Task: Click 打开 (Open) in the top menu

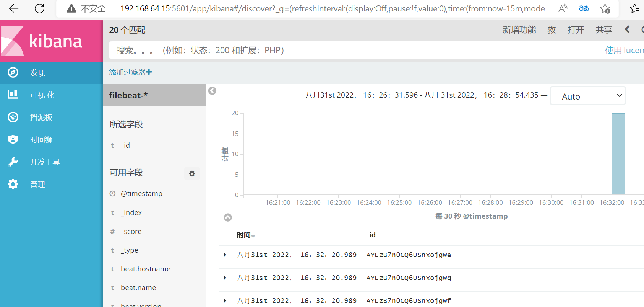Action: (576, 30)
